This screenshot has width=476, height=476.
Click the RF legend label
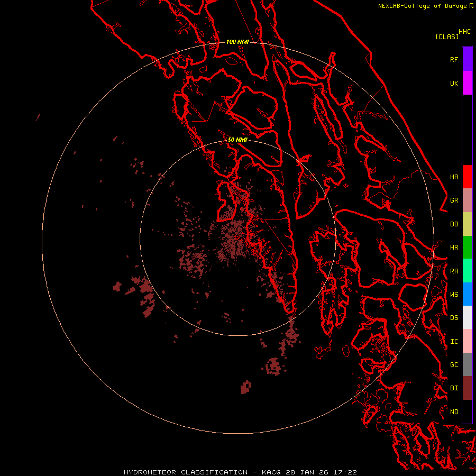[x=454, y=59]
